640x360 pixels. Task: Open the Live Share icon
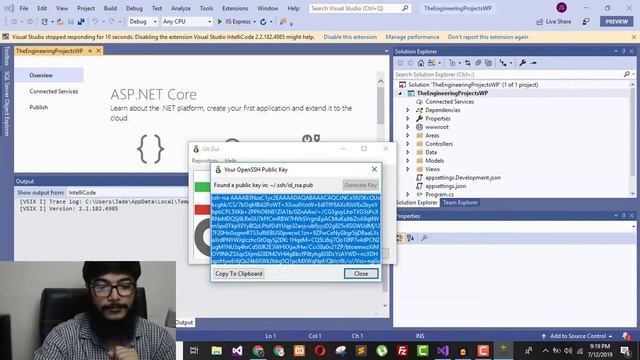click(540, 22)
